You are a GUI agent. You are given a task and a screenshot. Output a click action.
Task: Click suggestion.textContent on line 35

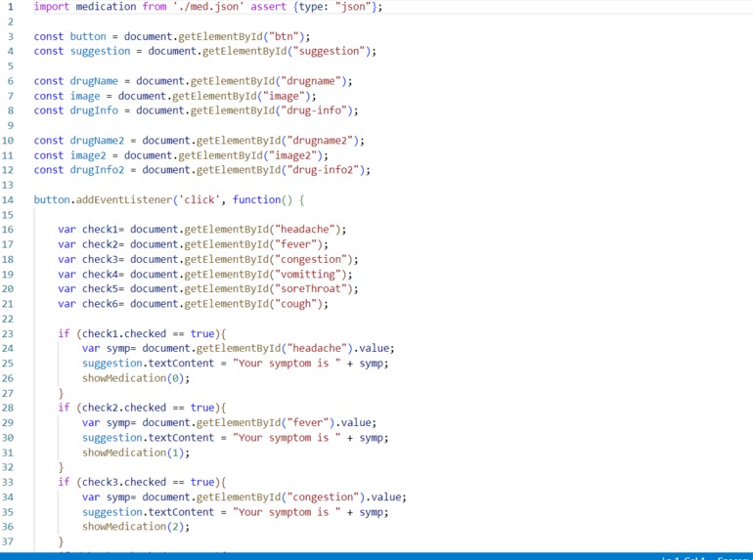(x=148, y=512)
